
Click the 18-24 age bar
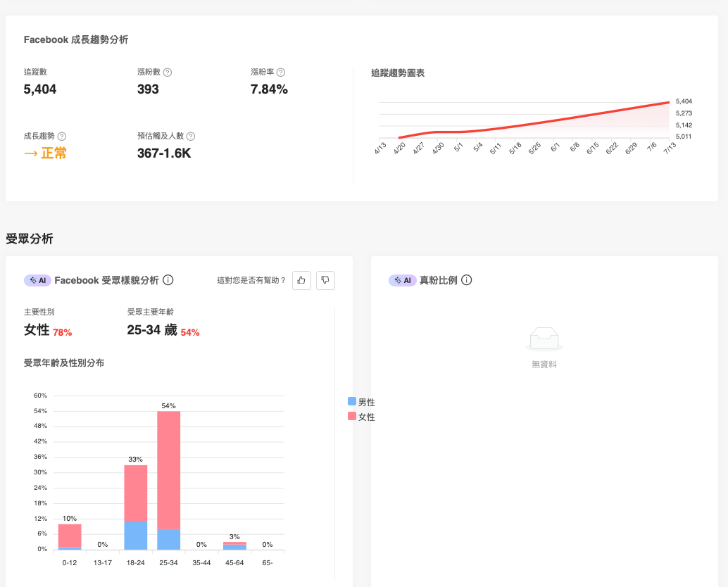click(x=136, y=507)
